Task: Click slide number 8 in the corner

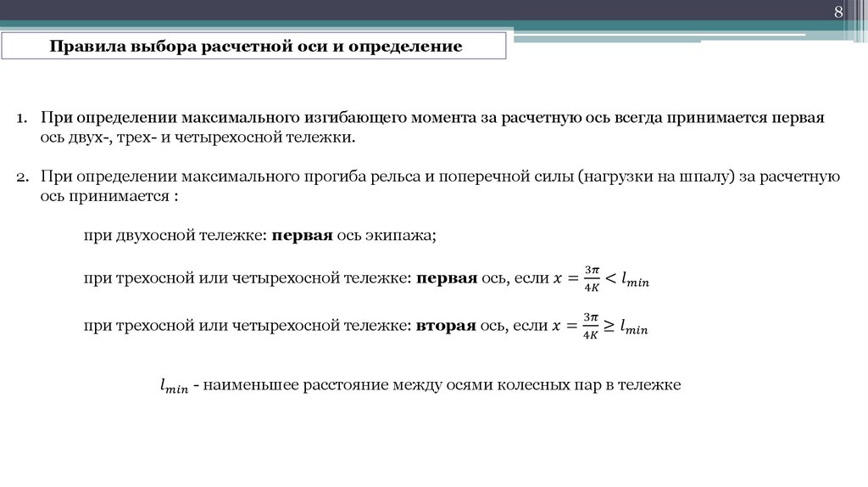Action: click(838, 12)
